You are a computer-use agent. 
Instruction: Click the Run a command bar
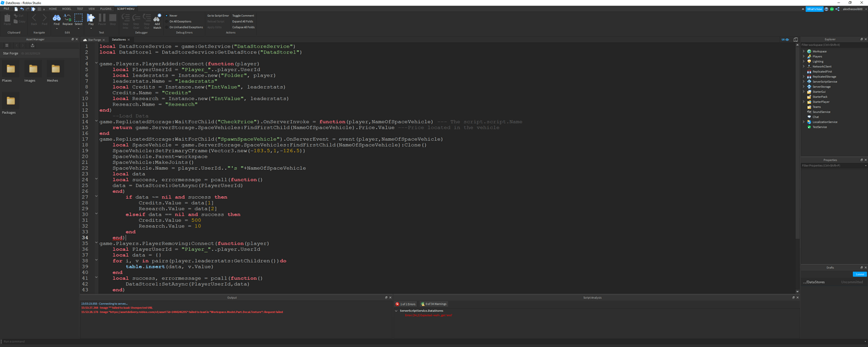click(x=434, y=341)
